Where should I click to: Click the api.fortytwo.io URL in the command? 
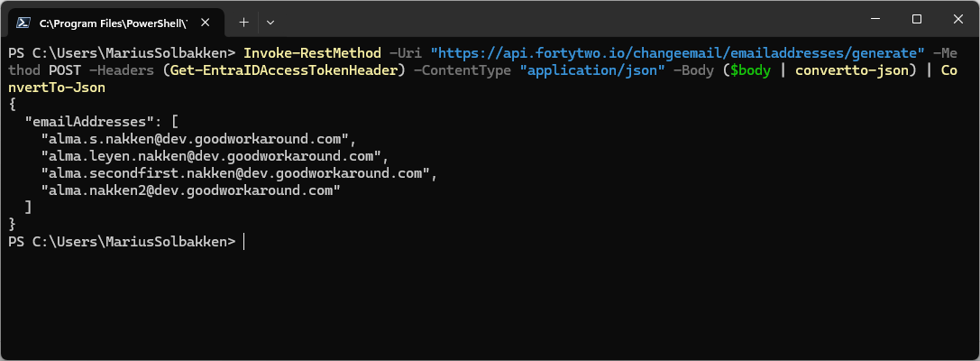[x=677, y=52]
